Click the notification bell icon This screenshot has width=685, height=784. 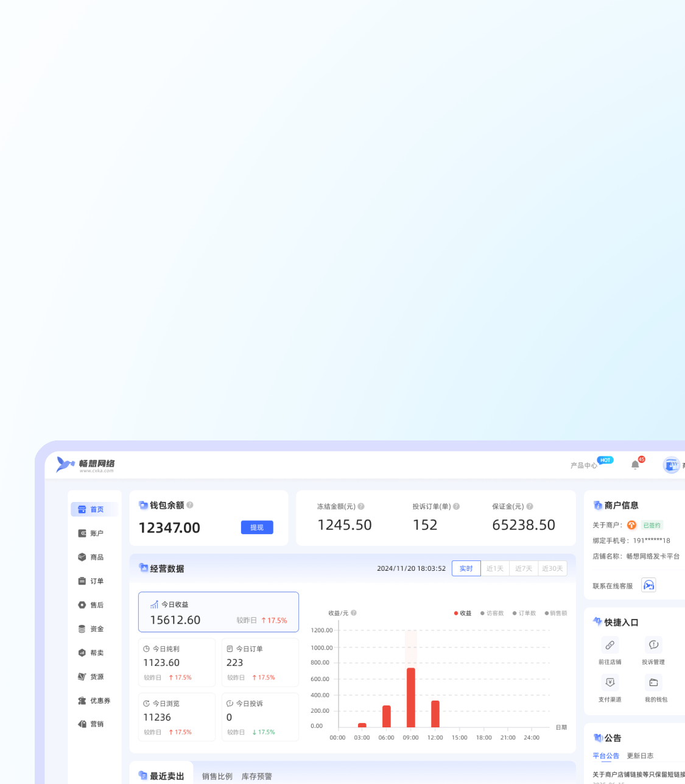pos(635,465)
